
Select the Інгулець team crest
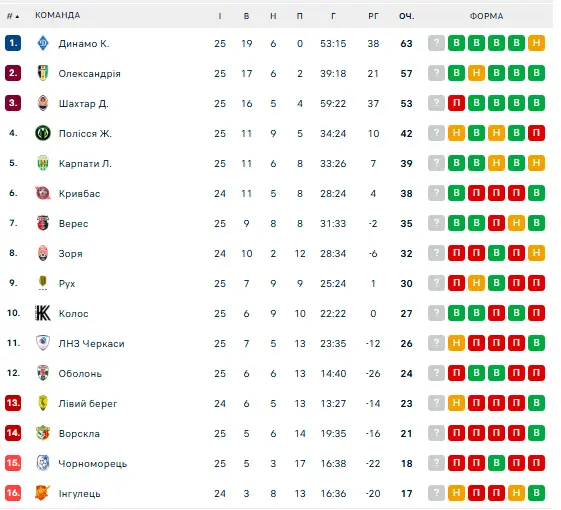click(43, 493)
